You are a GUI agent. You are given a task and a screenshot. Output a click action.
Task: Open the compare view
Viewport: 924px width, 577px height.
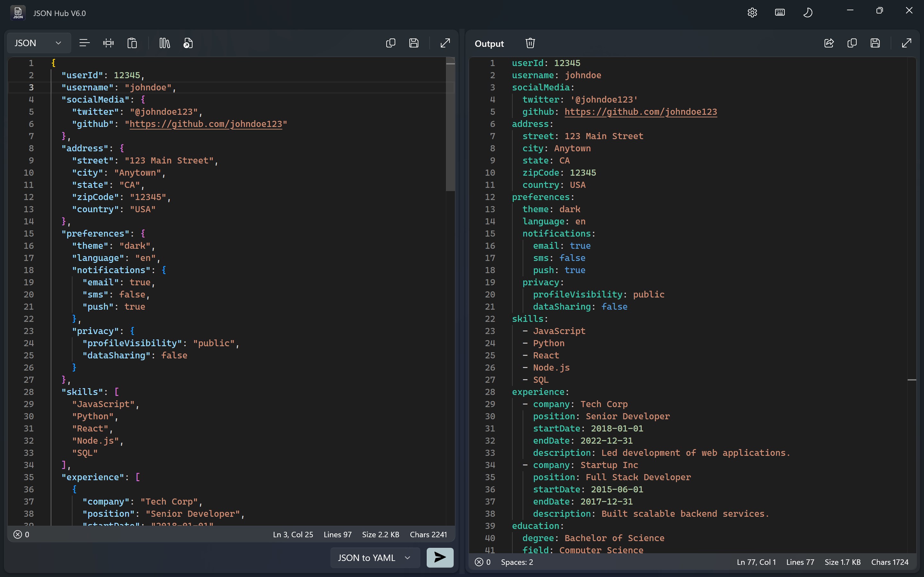click(x=164, y=43)
